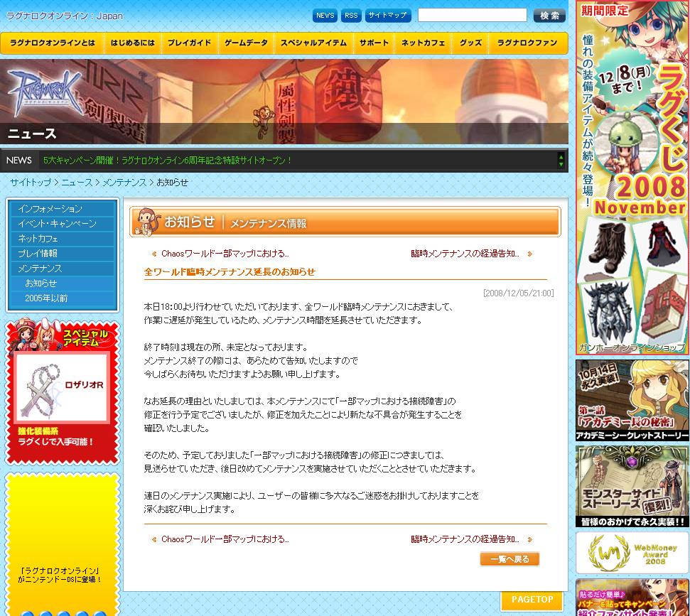Go to メンテナンス breadcrumb link
Screen dimensions: 690x616
coord(124,182)
